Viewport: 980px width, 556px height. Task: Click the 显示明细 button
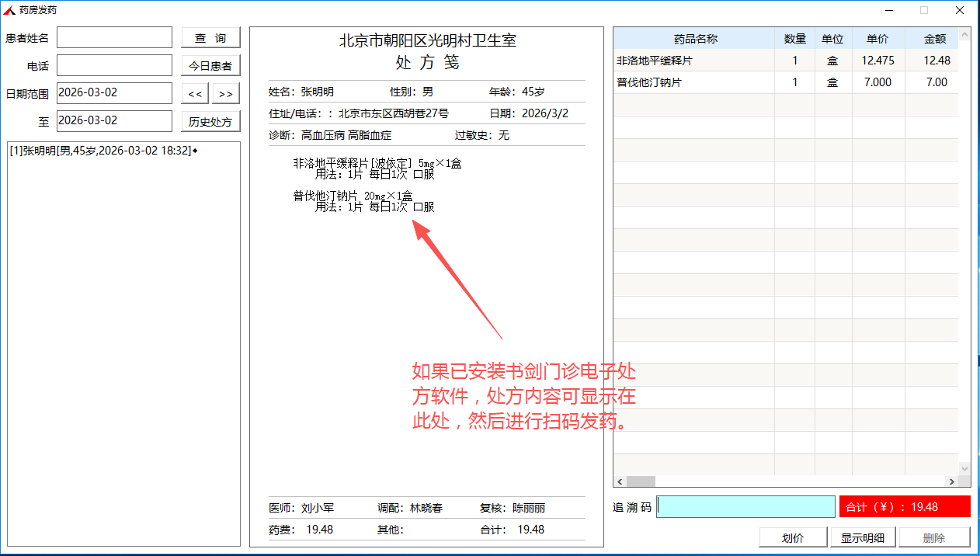[x=863, y=537]
